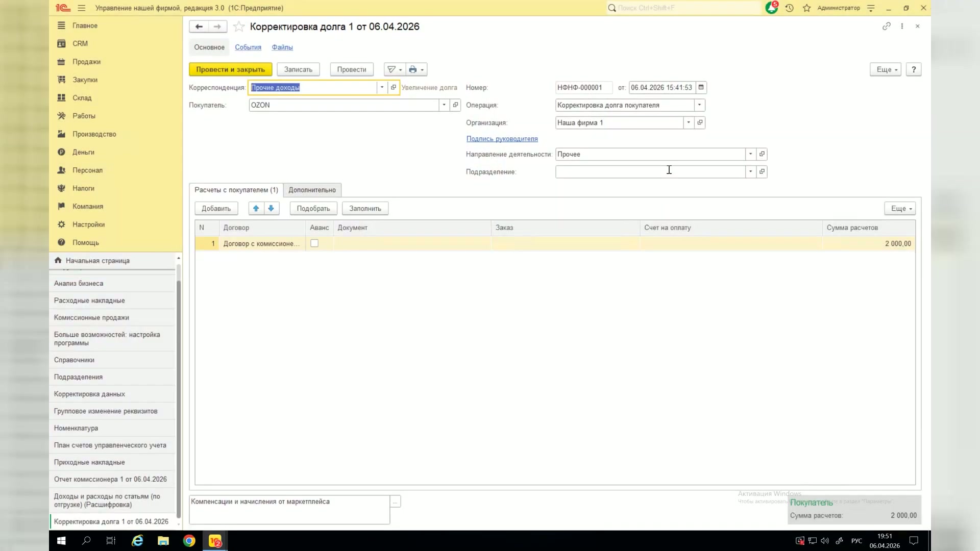This screenshot has width=980, height=551.
Task: Click the Заполнить button
Action: (x=365, y=208)
